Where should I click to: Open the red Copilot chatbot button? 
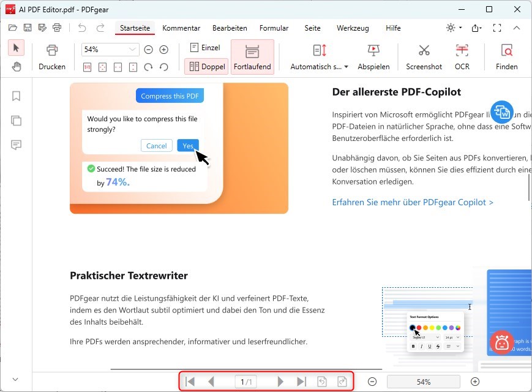coord(502,342)
